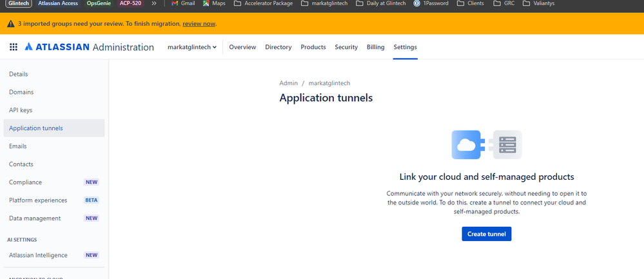Open the ACP-520 bookmark
This screenshot has height=279, width=644.
tap(131, 3)
